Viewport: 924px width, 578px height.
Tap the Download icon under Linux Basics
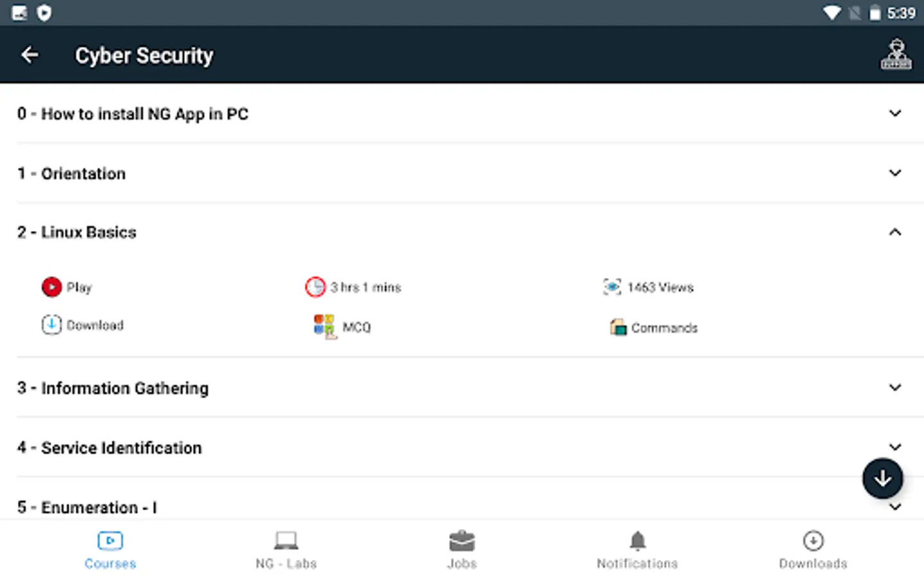(51, 325)
